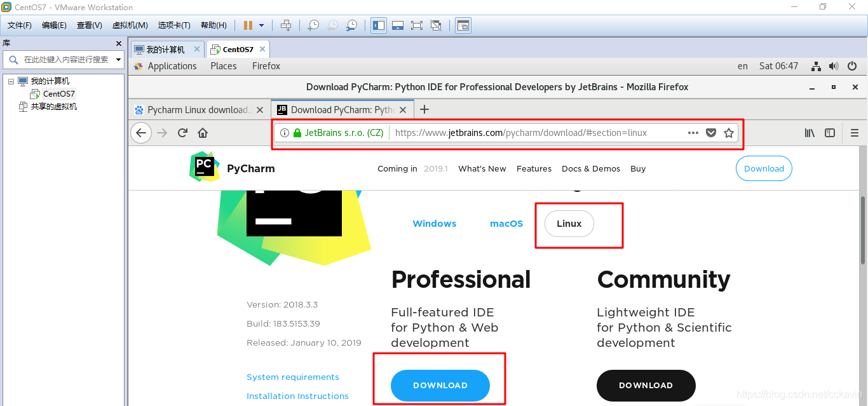
Task: Open the 虚拟机(M) menu
Action: (x=130, y=25)
